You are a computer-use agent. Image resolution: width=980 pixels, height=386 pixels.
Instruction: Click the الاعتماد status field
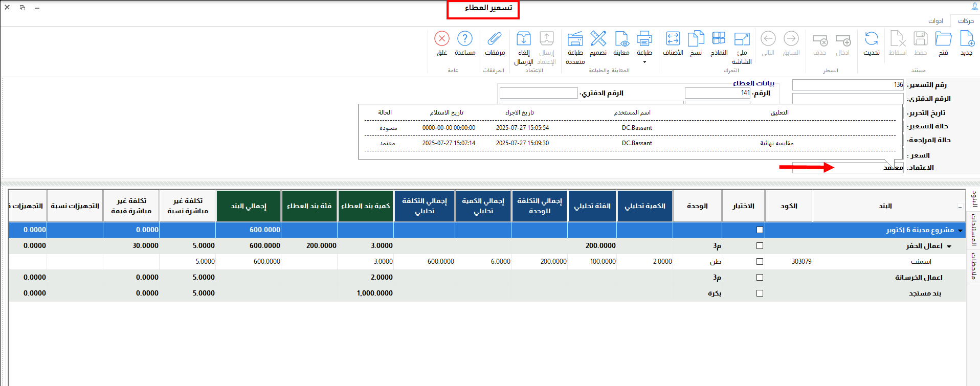[848, 168]
